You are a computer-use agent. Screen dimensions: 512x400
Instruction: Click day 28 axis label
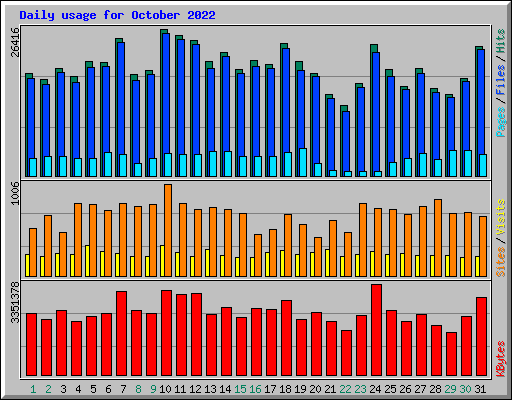[x=435, y=389]
